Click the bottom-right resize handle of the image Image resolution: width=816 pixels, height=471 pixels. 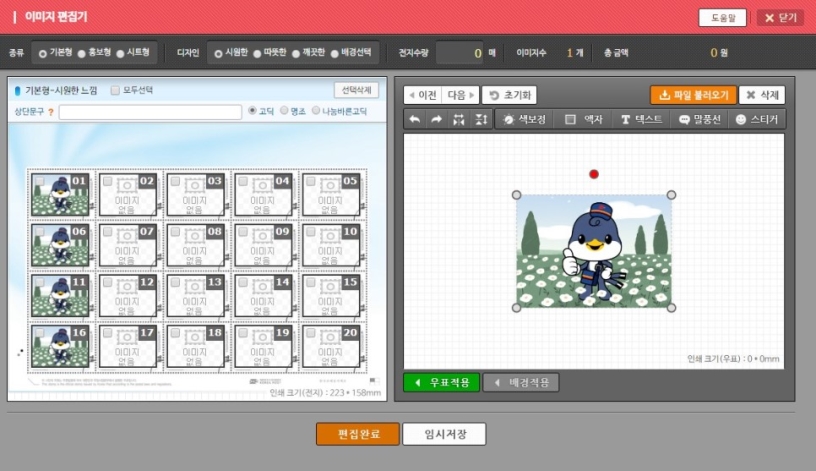point(671,308)
